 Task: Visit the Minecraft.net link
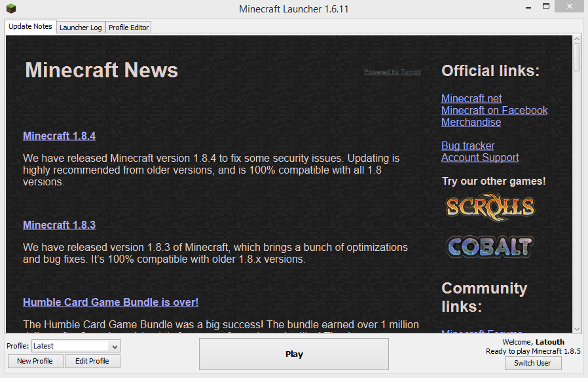click(x=471, y=99)
